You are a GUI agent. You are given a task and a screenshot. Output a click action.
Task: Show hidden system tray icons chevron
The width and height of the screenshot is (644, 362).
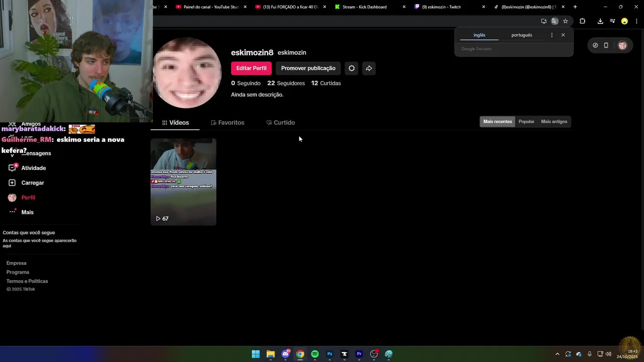click(557, 354)
